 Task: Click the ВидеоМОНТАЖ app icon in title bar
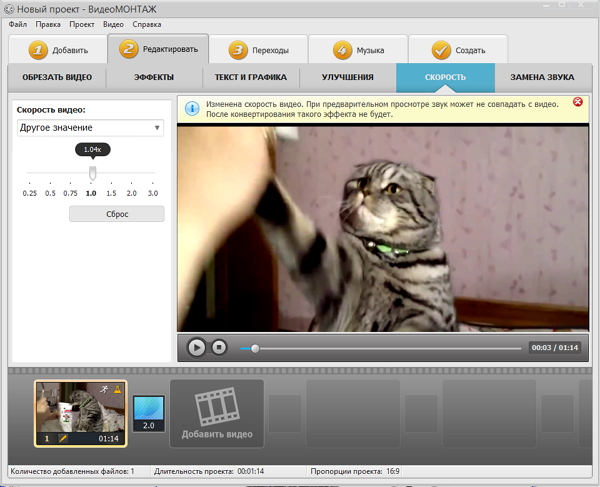[8, 9]
